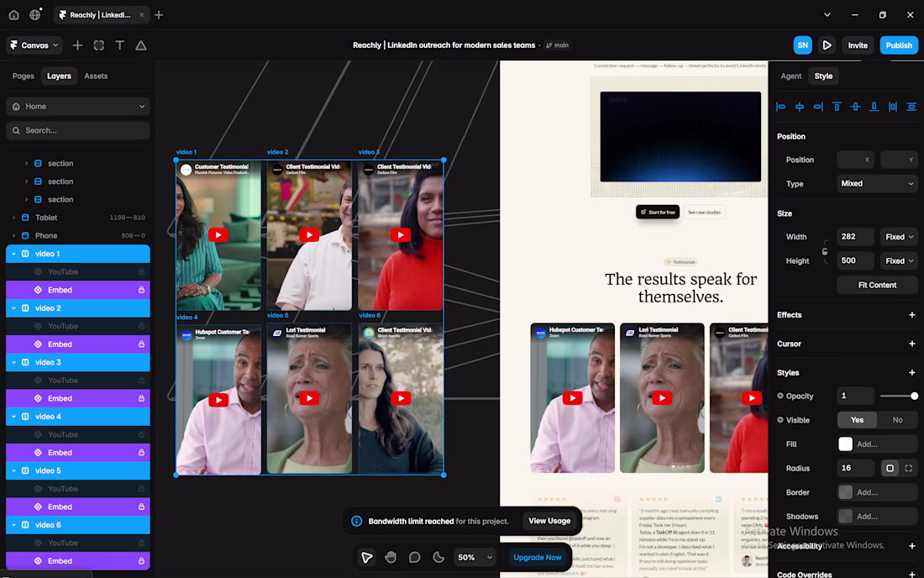Distribute selection vertically
Image resolution: width=924 pixels, height=578 pixels.
point(911,107)
